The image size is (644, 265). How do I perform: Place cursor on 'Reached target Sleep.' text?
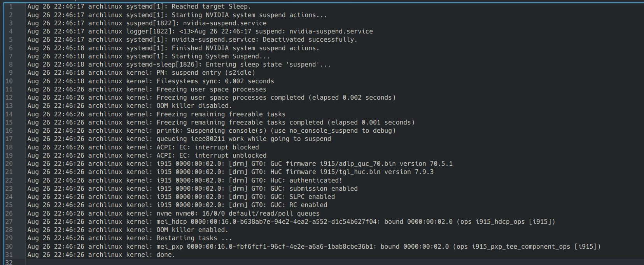pyautogui.click(x=211, y=7)
